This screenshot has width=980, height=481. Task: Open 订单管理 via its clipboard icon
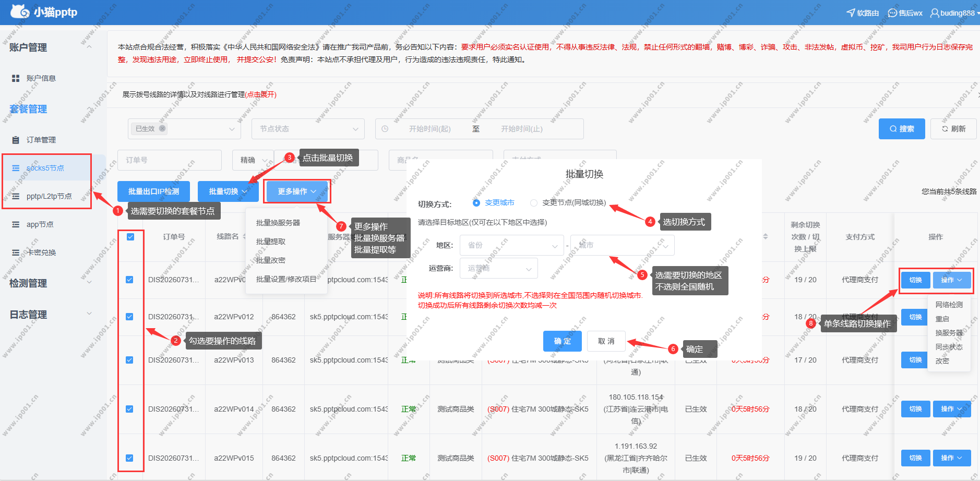16,140
